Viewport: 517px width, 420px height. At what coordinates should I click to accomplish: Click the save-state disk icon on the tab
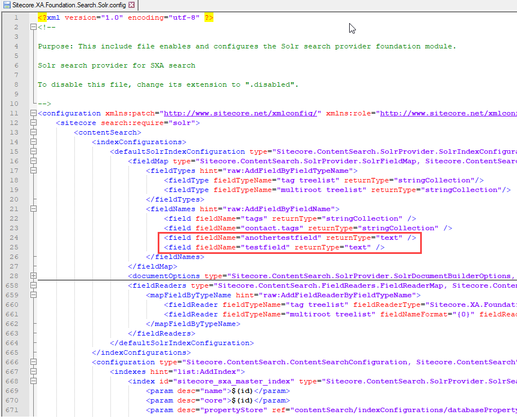pyautogui.click(x=7, y=5)
